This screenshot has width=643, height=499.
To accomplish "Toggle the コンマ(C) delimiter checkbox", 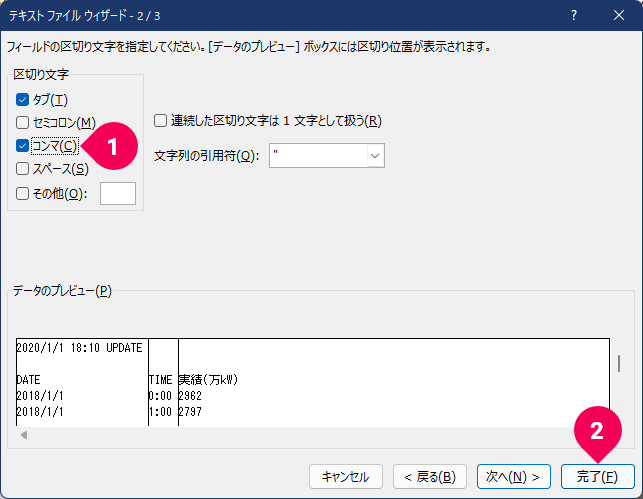I will 23,146.
